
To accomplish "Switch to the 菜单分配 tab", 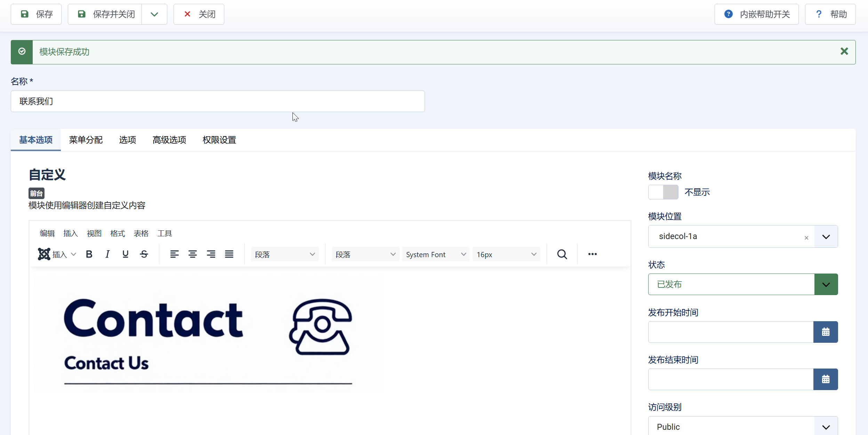I will click(86, 140).
